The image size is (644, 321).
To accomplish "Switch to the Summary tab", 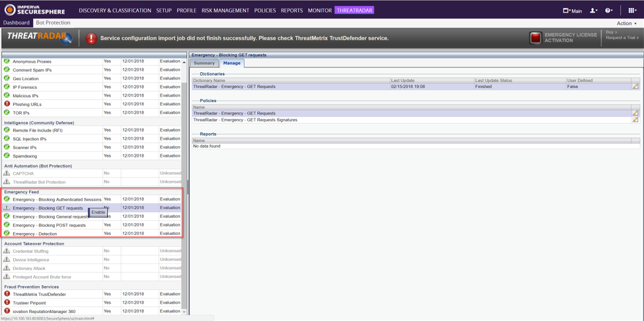I will [x=204, y=64].
